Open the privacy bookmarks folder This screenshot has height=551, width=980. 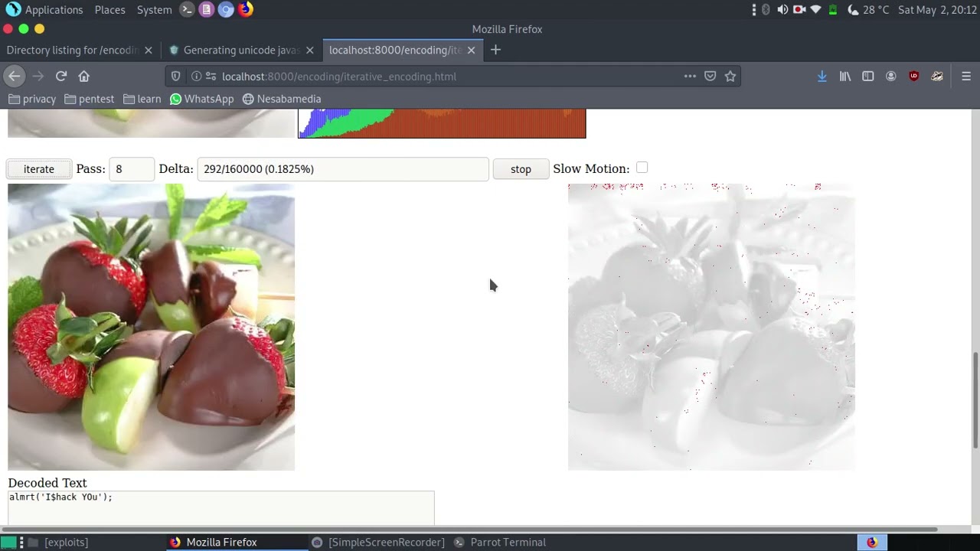point(32,99)
